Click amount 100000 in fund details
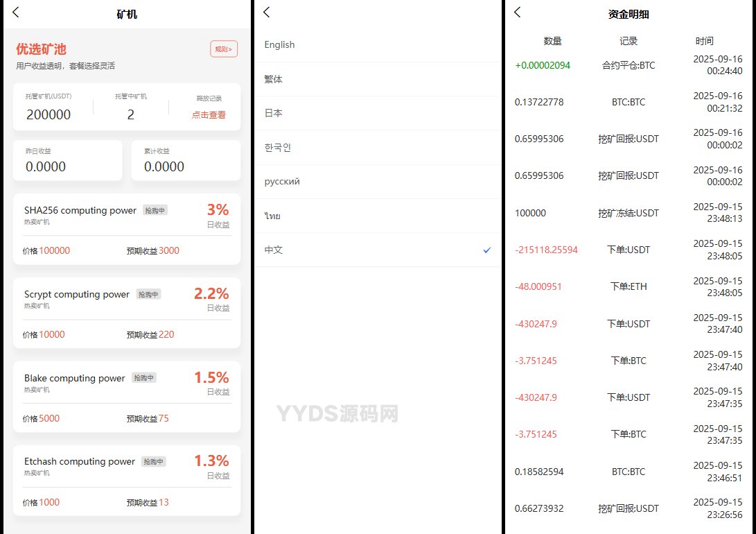This screenshot has height=534, width=756. point(530,213)
